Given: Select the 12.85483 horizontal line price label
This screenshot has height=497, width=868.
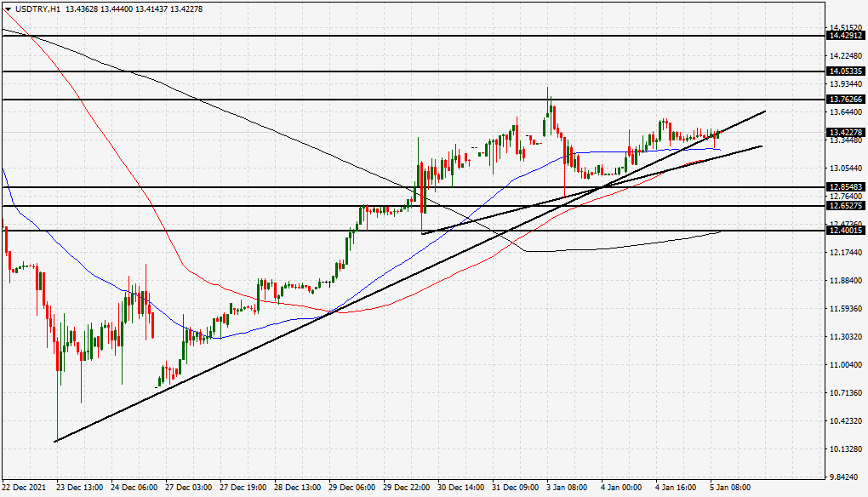Looking at the screenshot, I should [845, 187].
